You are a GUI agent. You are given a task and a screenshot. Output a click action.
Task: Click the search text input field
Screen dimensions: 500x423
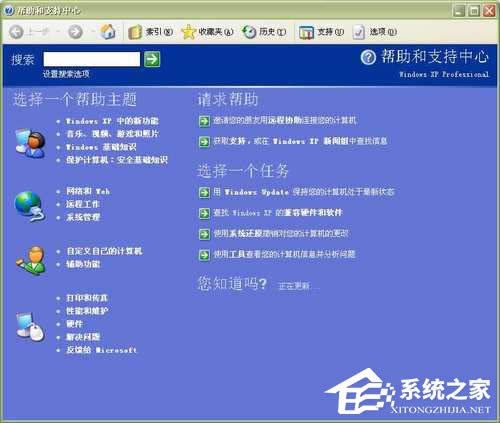tap(92, 59)
